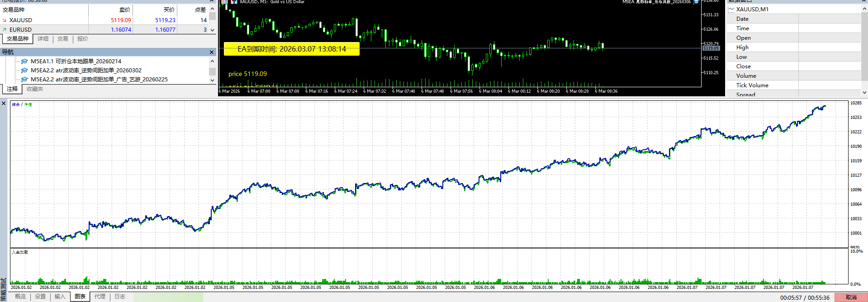868x302 pixels.
Task: Click the 取消 cancel button
Action: click(851, 297)
